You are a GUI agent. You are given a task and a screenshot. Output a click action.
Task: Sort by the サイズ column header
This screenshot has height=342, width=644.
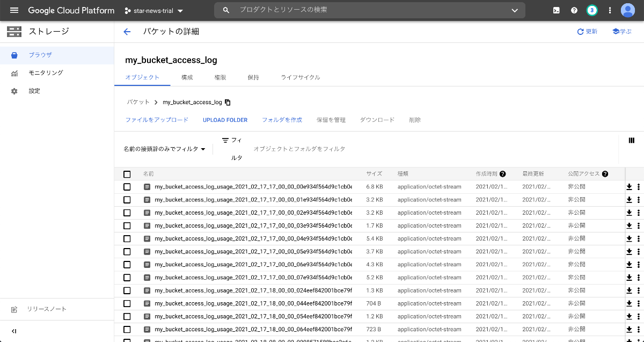tap(374, 174)
